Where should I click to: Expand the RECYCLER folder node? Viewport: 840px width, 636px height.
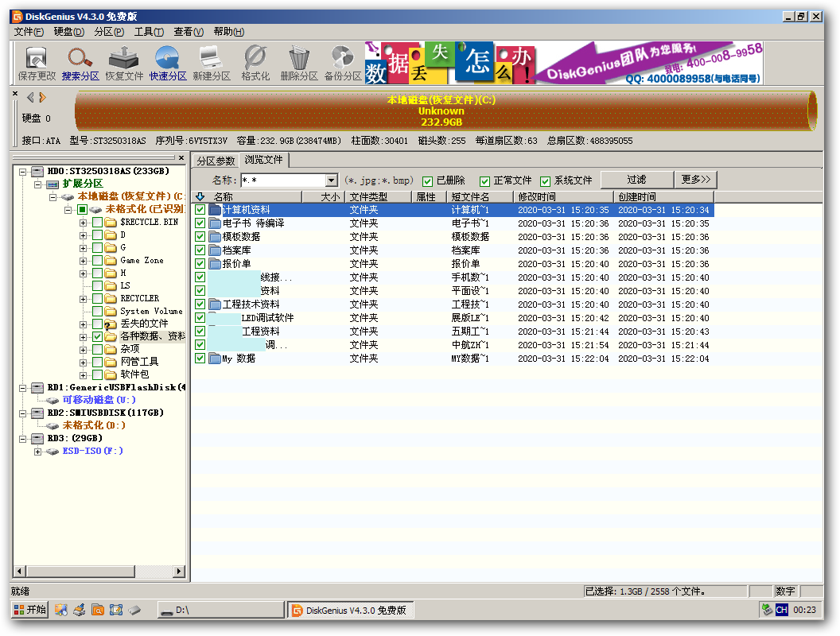[x=83, y=299]
